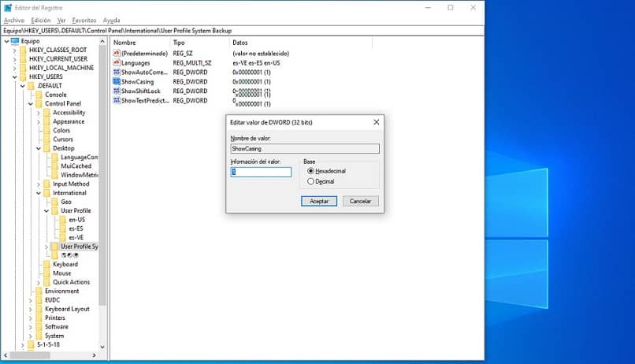Select the WindowMetrics key
The height and width of the screenshot is (364, 635).
(80, 175)
